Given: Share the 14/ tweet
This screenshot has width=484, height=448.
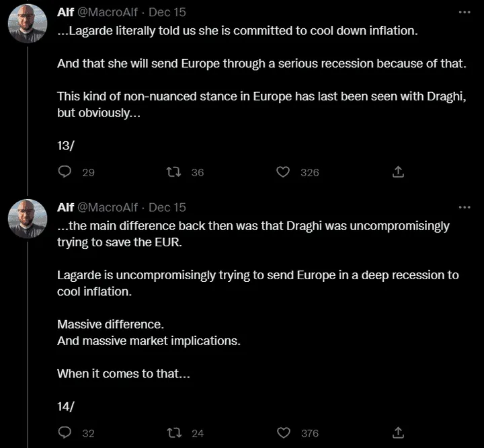Looking at the screenshot, I should coord(398,433).
